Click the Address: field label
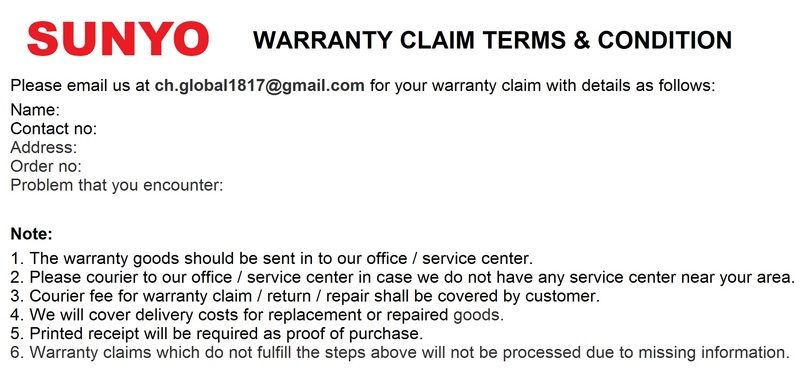The width and height of the screenshot is (800, 376). point(44,147)
